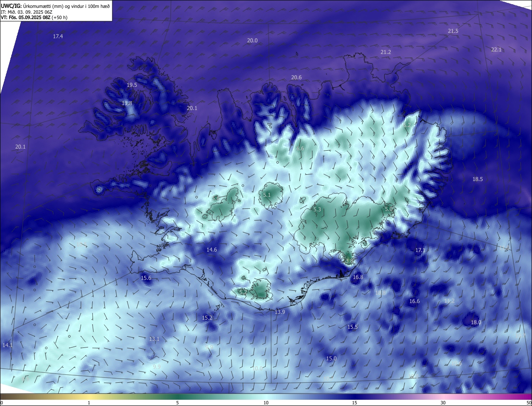Click the colorbar tick label 50
Image resolution: width=532 pixels, height=406 pixels.
click(529, 403)
